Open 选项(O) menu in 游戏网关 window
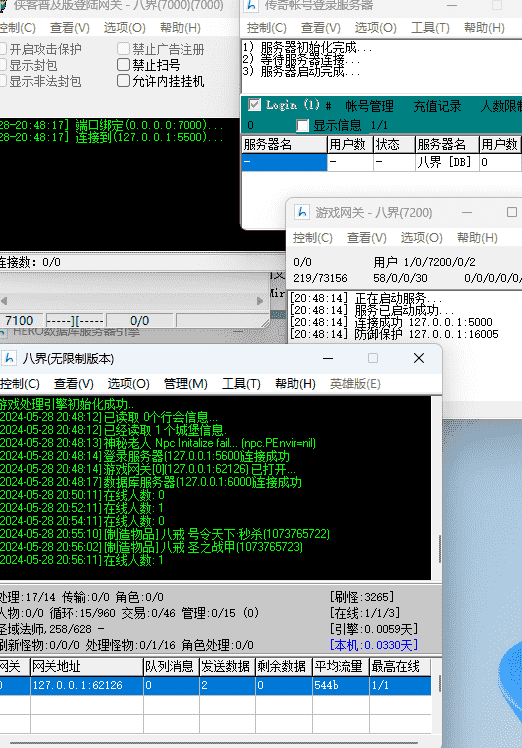 click(421, 238)
